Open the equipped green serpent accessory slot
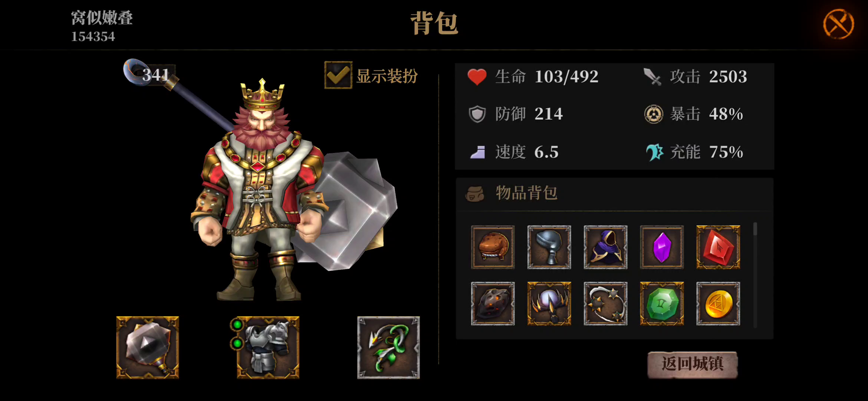Image resolution: width=868 pixels, height=401 pixels. coord(388,348)
